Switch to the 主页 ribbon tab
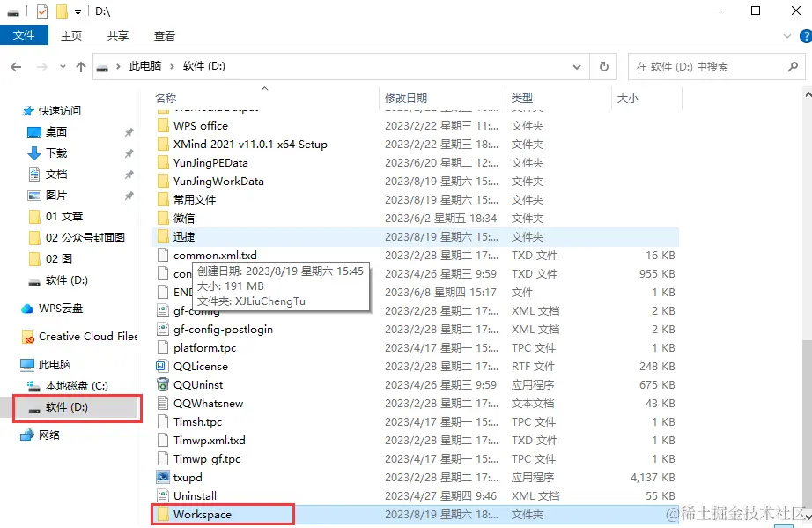 (71, 36)
